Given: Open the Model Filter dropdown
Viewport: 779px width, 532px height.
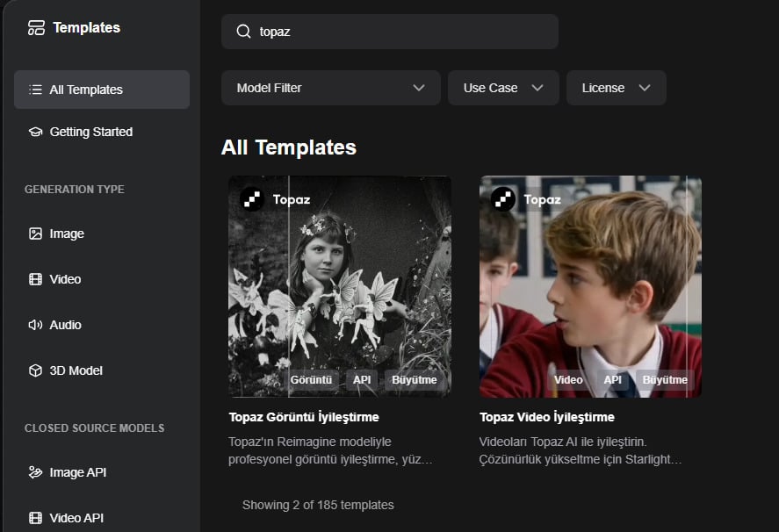Looking at the screenshot, I should (330, 88).
